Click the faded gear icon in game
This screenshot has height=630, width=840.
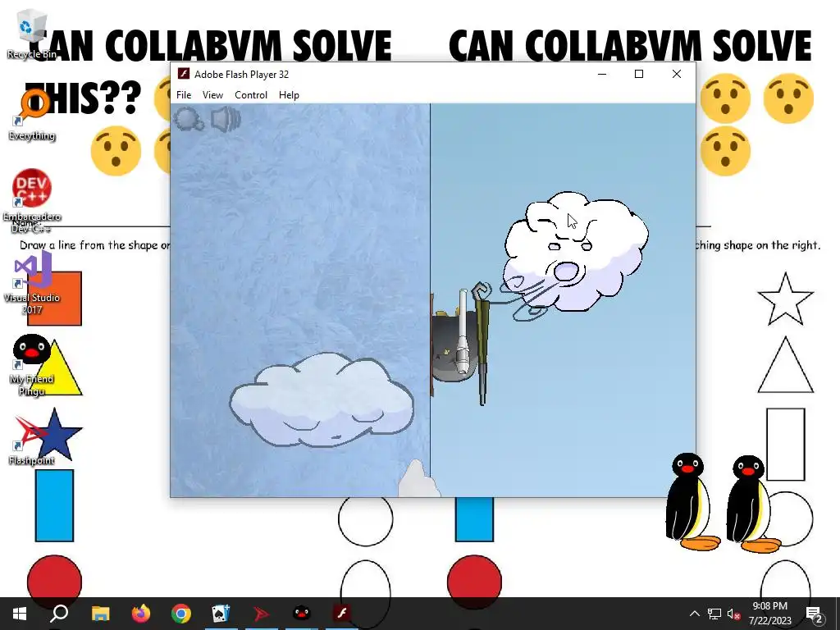(188, 119)
